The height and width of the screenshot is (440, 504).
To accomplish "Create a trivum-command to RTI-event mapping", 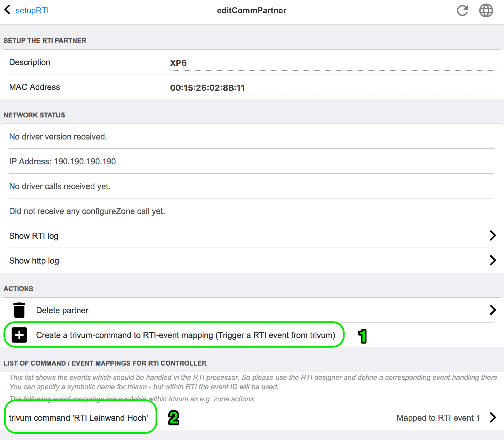I will coord(186,335).
